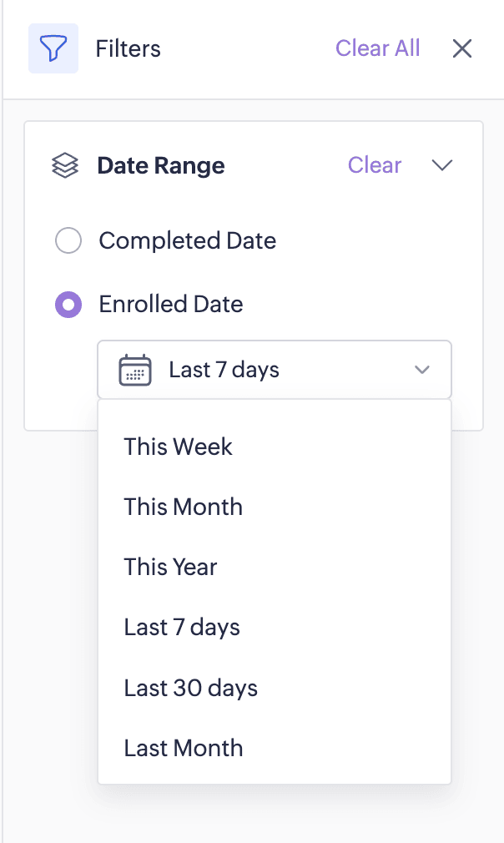Choose Last 7 days list option
Screen dimensions: 504x843
(x=182, y=628)
